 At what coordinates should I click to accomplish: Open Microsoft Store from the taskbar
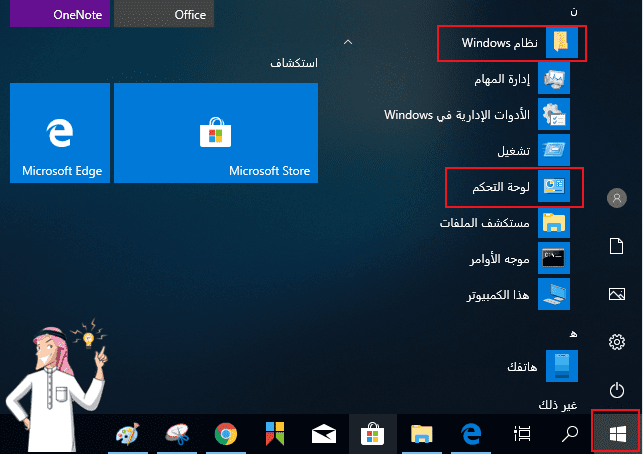373,433
